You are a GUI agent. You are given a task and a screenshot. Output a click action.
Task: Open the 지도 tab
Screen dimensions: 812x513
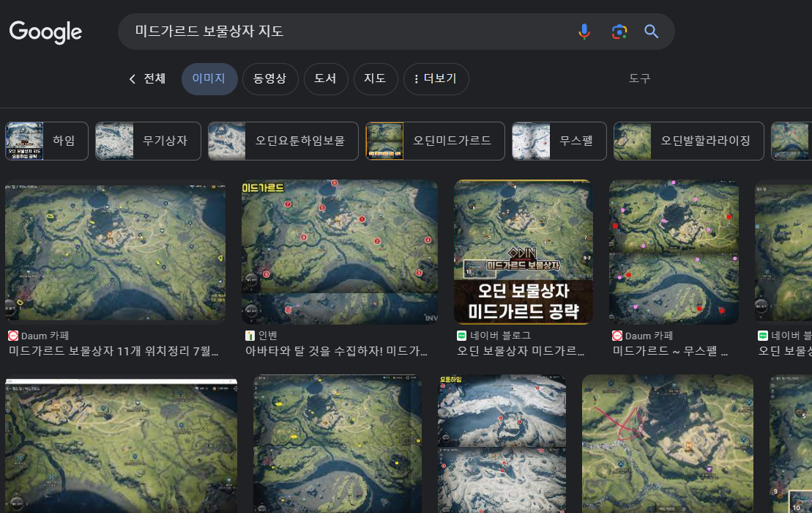tap(375, 78)
